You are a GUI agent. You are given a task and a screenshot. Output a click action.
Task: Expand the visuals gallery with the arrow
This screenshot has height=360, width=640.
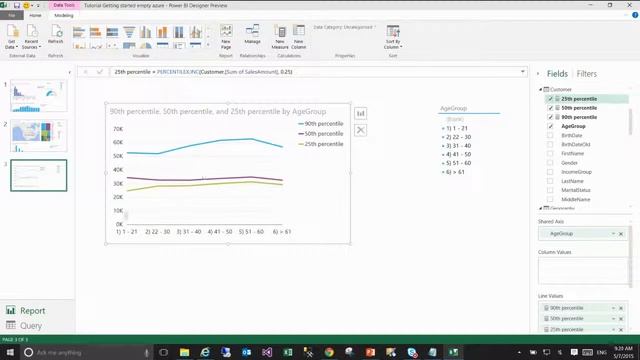[x=209, y=44]
